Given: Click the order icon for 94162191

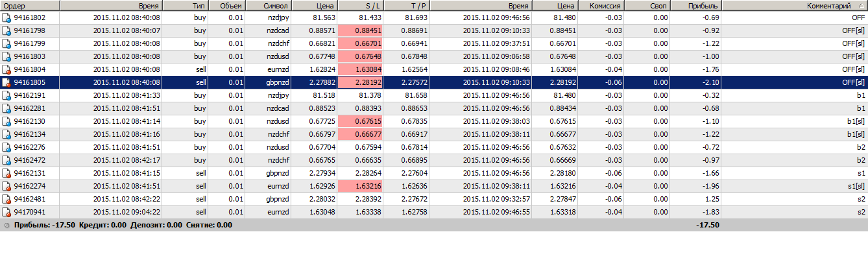Looking at the screenshot, I should pos(6,95).
